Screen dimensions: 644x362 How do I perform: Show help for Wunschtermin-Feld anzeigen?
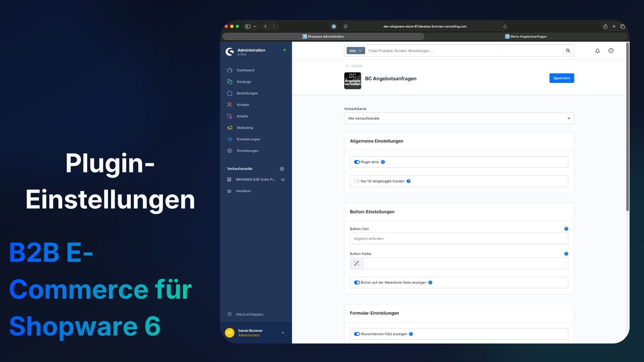[x=411, y=334]
